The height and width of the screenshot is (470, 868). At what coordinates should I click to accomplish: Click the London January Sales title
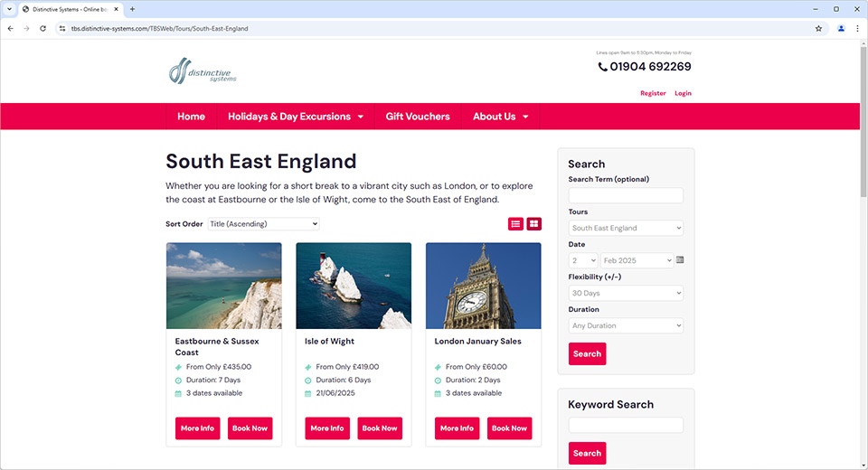477,341
